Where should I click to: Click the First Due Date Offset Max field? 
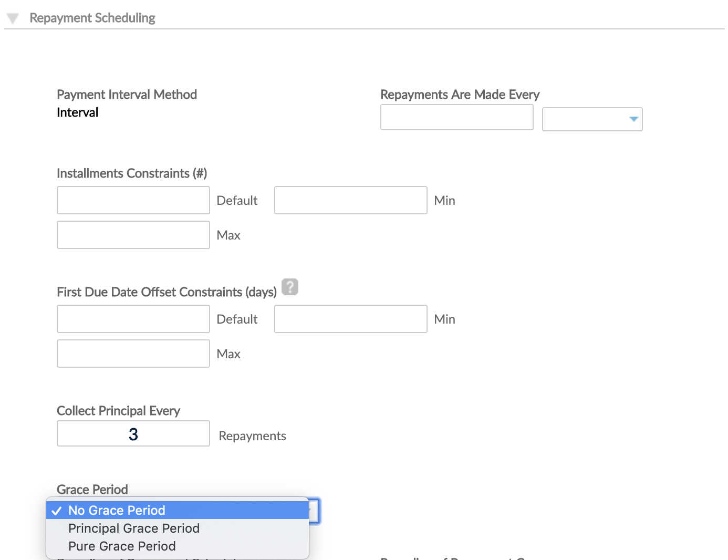133,354
